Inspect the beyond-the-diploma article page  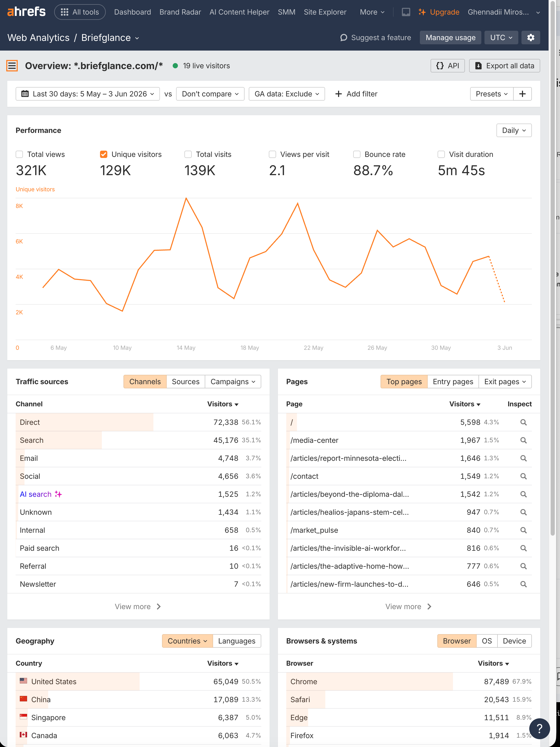pos(524,494)
